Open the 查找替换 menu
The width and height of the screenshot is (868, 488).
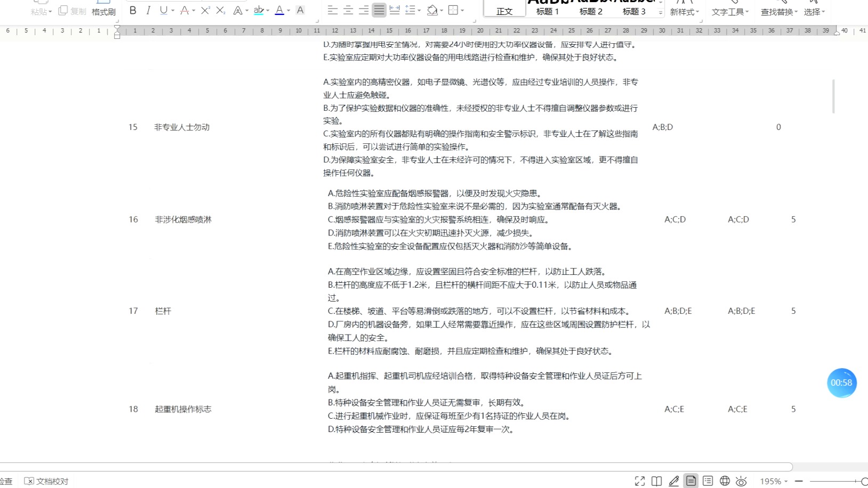coord(777,12)
